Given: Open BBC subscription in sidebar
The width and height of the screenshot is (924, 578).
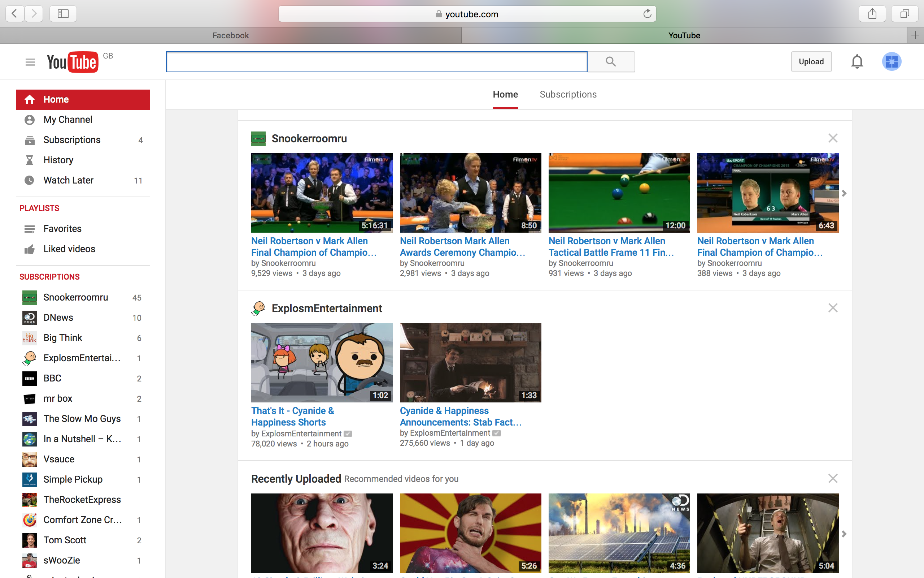Looking at the screenshot, I should pos(83,379).
